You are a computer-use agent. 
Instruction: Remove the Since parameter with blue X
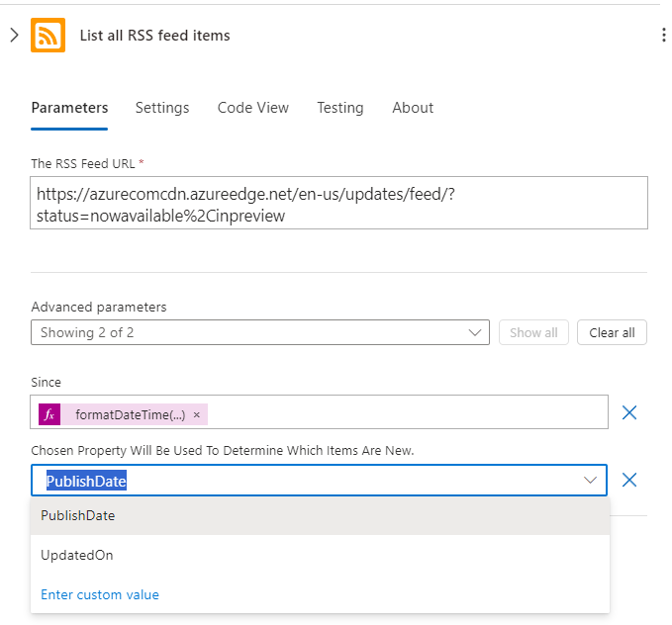(629, 412)
